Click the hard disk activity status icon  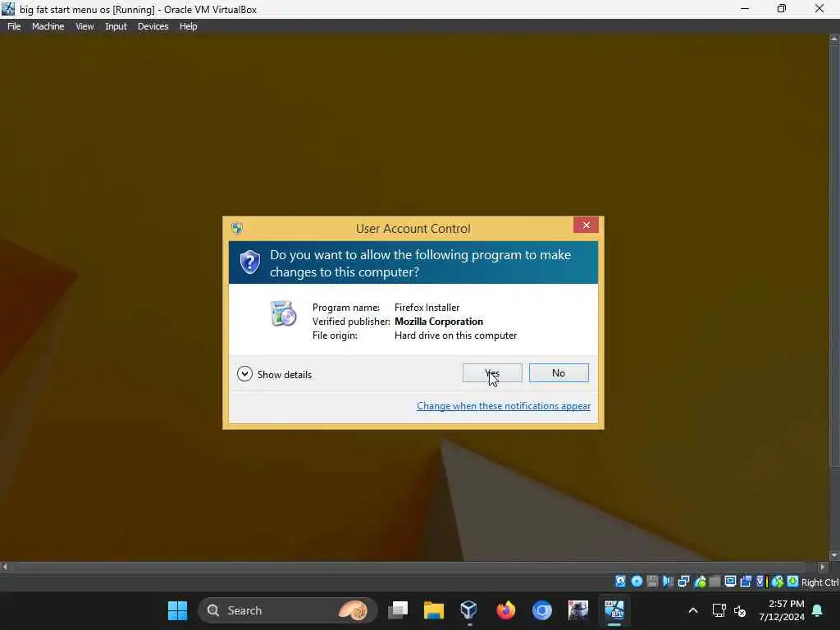click(620, 582)
